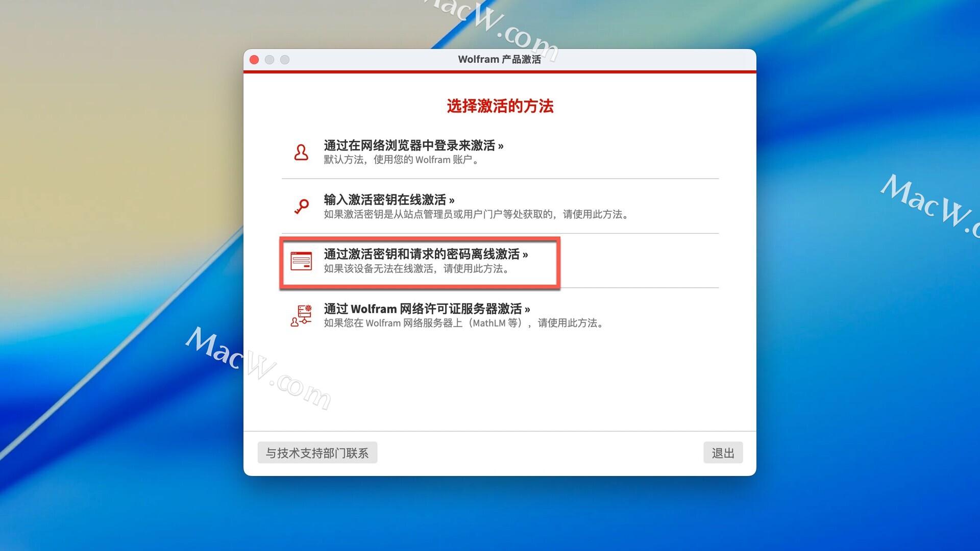Click the » arrow after 离线激活
Screen dimensions: 980x551
(525, 255)
